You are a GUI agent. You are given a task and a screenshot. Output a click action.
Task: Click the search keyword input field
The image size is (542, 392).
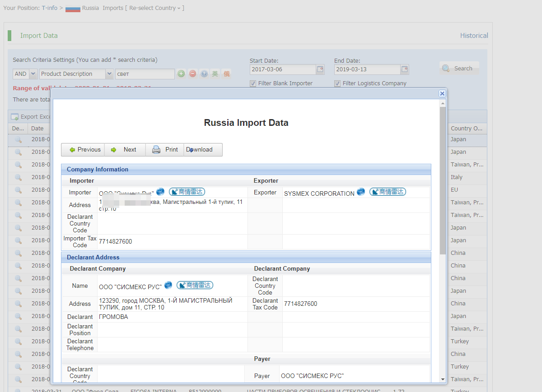[145, 74]
